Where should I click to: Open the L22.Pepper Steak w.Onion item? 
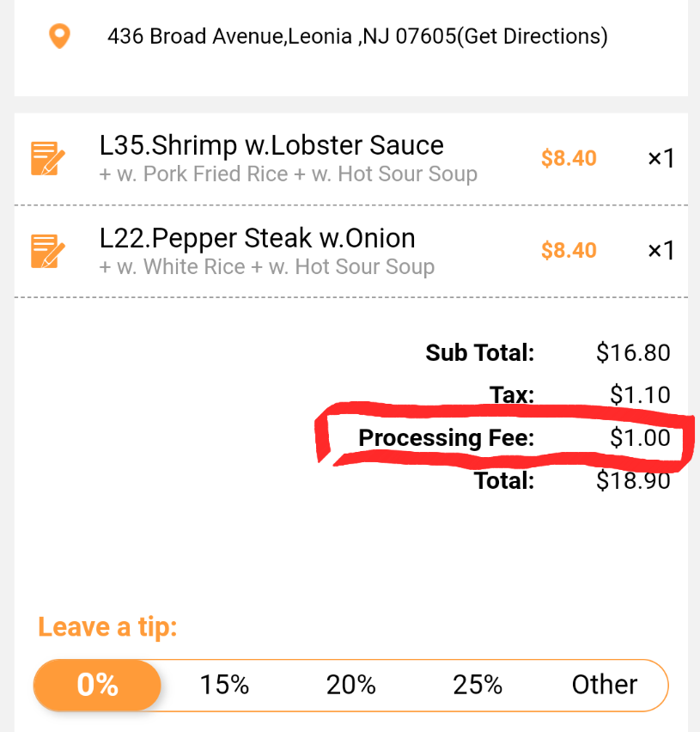257,238
